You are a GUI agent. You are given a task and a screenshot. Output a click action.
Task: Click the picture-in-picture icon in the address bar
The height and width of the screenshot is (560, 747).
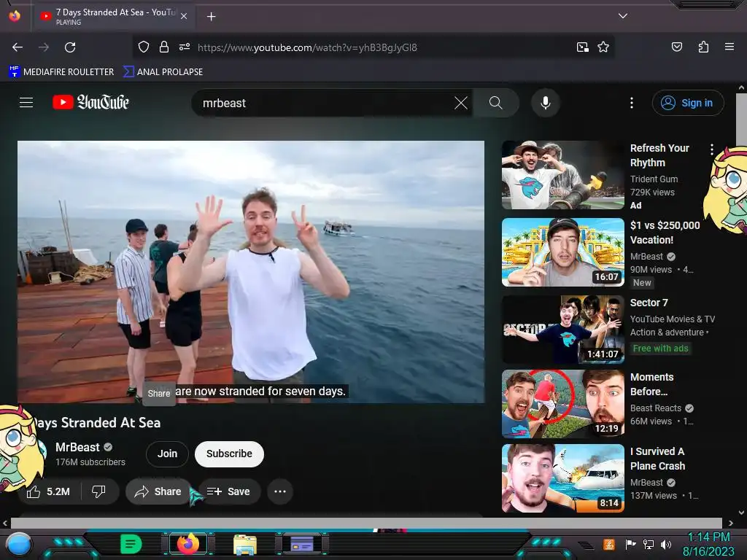(x=583, y=47)
